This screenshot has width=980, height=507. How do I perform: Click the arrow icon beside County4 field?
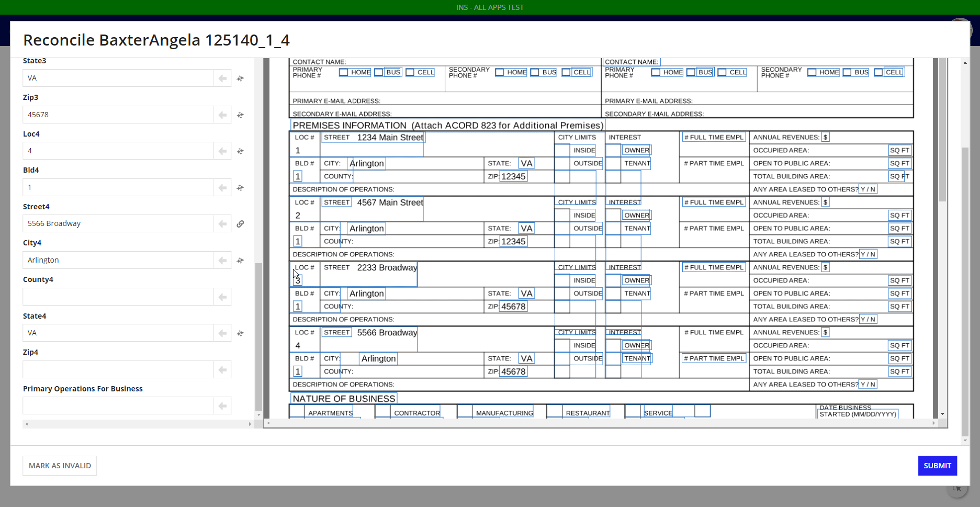222,297
